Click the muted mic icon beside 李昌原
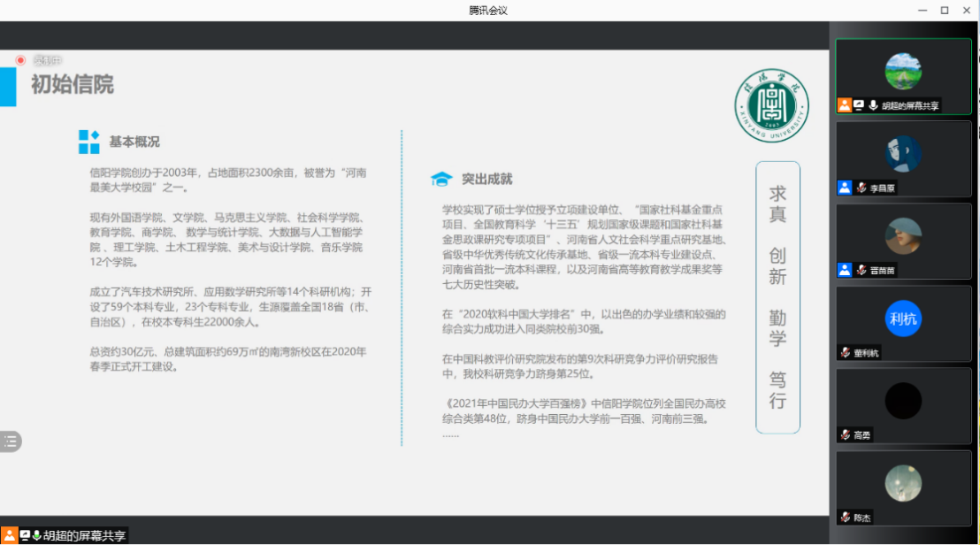The width and height of the screenshot is (980, 545). click(x=861, y=188)
